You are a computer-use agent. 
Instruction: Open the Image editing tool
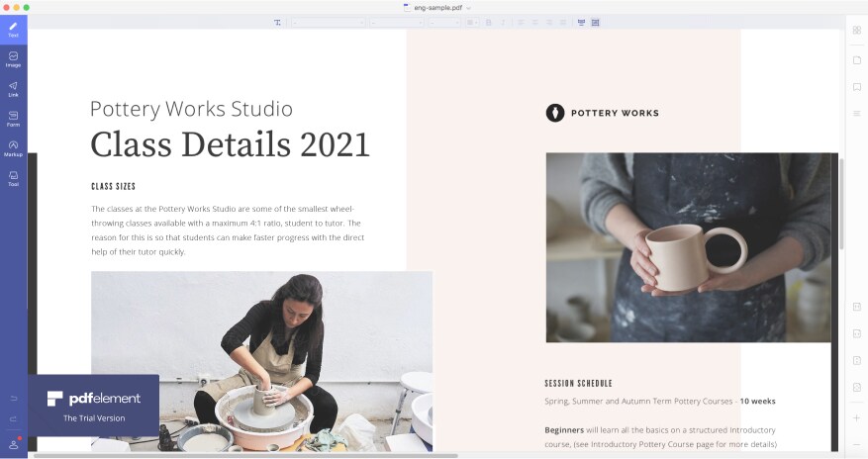(13, 58)
